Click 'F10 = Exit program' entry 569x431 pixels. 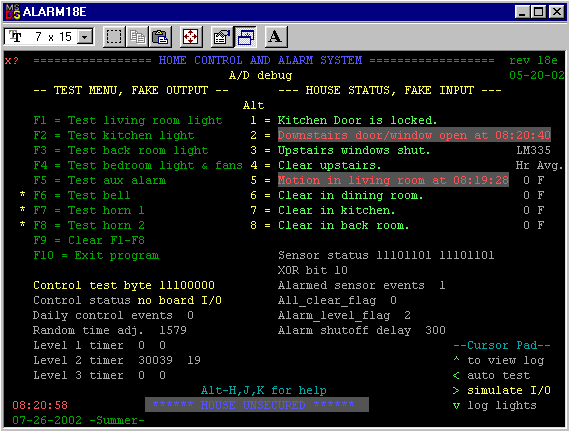(x=96, y=255)
